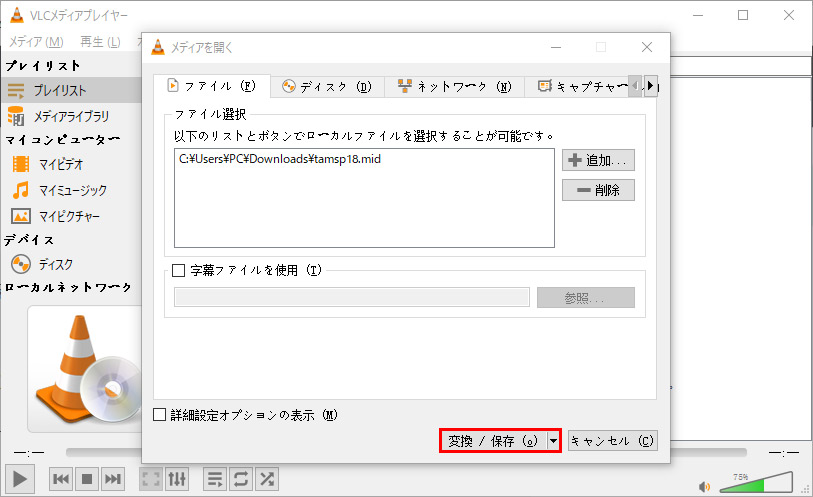
Task: Close the VLC main window
Action: tap(789, 15)
